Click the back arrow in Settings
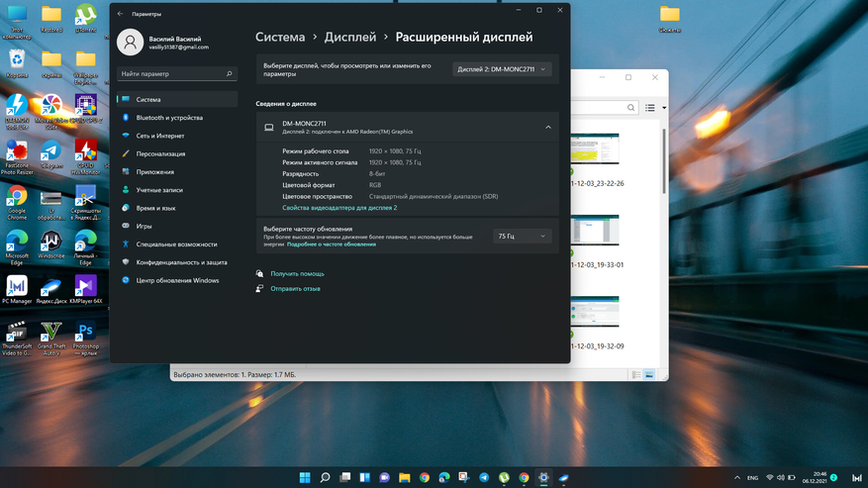The height and width of the screenshot is (488, 868). point(121,14)
